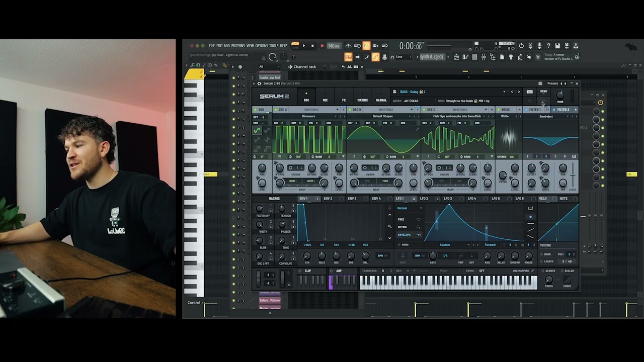
Task: Toggle the SUB oscillator enable switch
Action: point(256,110)
